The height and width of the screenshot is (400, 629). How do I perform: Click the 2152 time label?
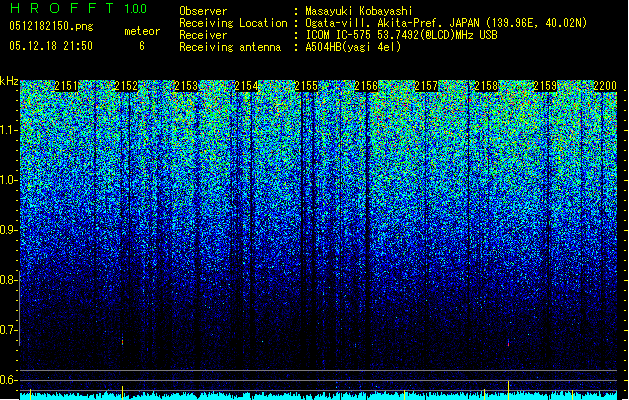126,86
